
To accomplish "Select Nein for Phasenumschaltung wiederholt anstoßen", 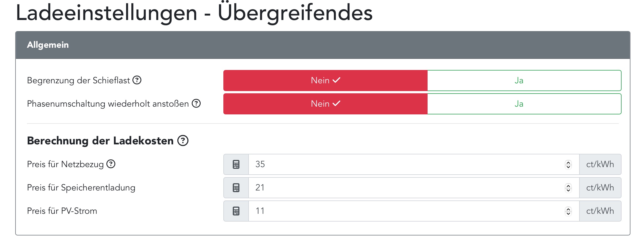I will pyautogui.click(x=325, y=104).
